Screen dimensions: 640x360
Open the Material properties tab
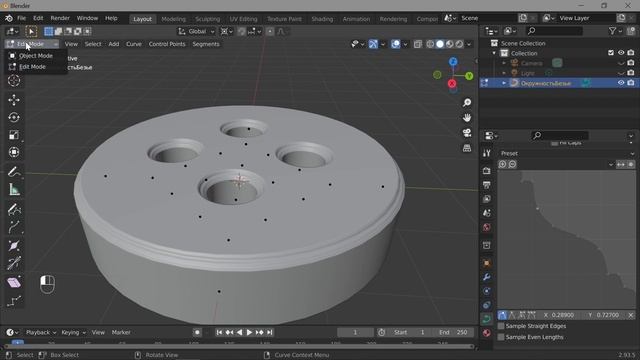487,333
